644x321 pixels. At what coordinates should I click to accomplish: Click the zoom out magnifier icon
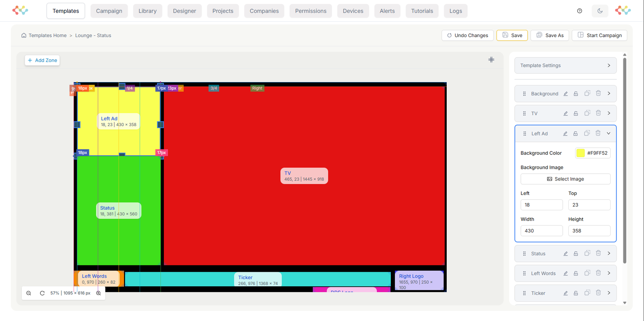click(x=29, y=293)
